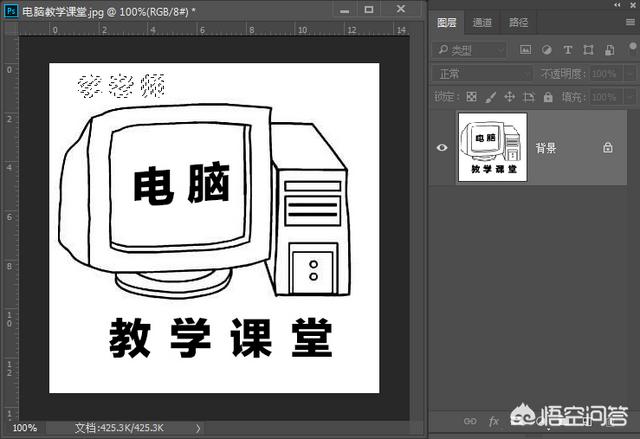Hide the 背景 layer with eye icon
Image resolution: width=640 pixels, height=439 pixels.
pyautogui.click(x=442, y=148)
